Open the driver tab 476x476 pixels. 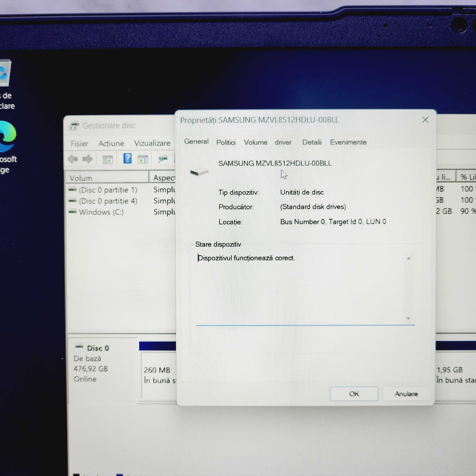pyautogui.click(x=283, y=142)
